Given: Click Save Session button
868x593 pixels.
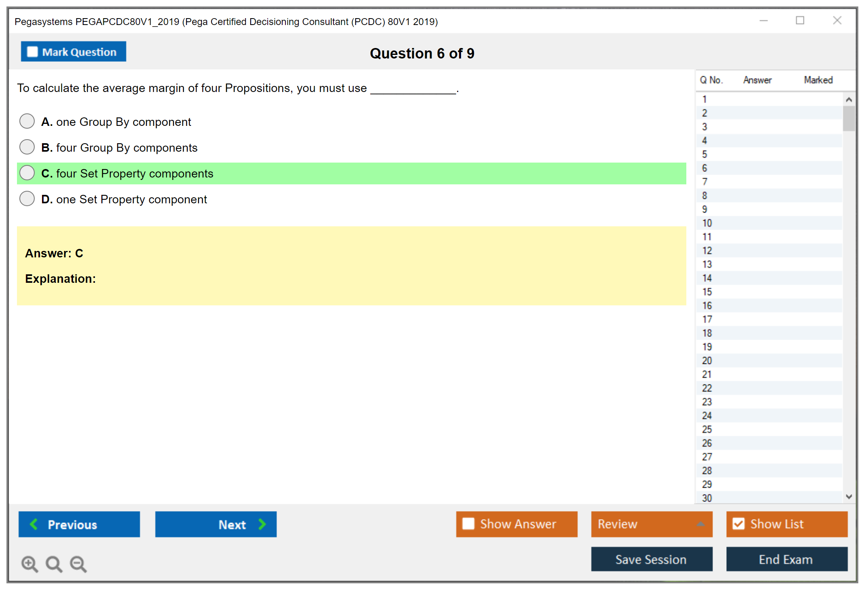Looking at the screenshot, I should [x=651, y=559].
